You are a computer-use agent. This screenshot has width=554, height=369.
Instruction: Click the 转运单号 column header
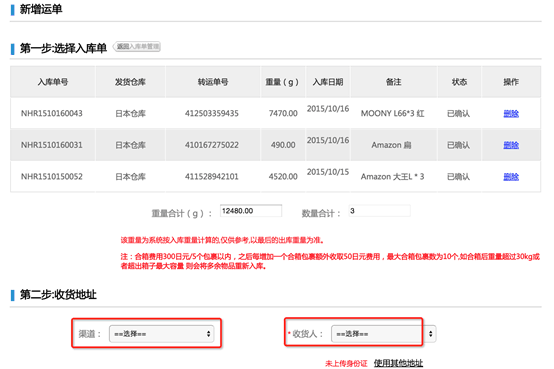point(213,82)
